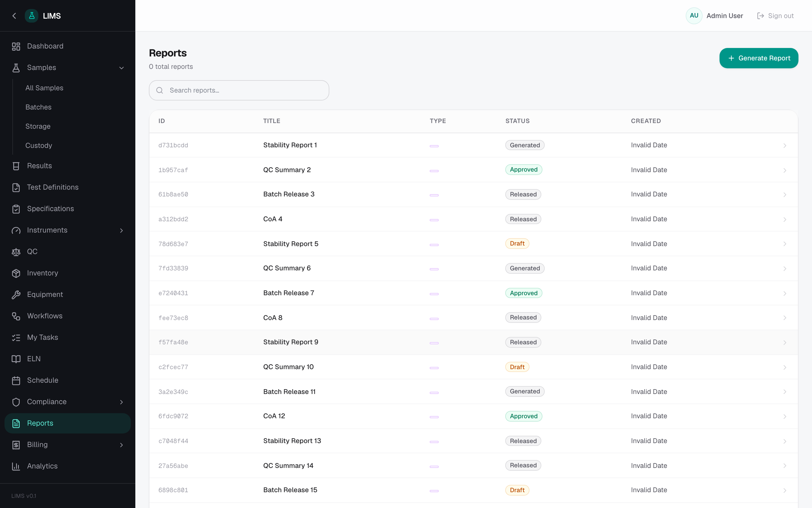Click the Admin User name
Screen dimensions: 812x508
coord(724,16)
